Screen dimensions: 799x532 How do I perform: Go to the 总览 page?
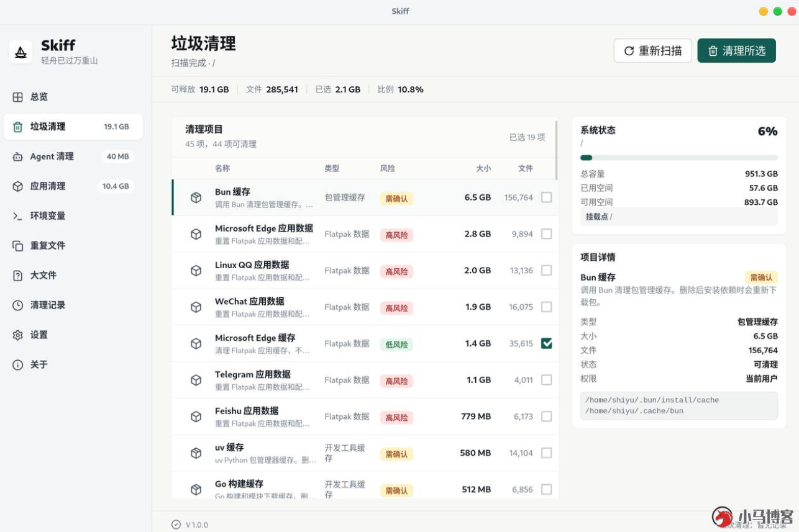point(73,97)
